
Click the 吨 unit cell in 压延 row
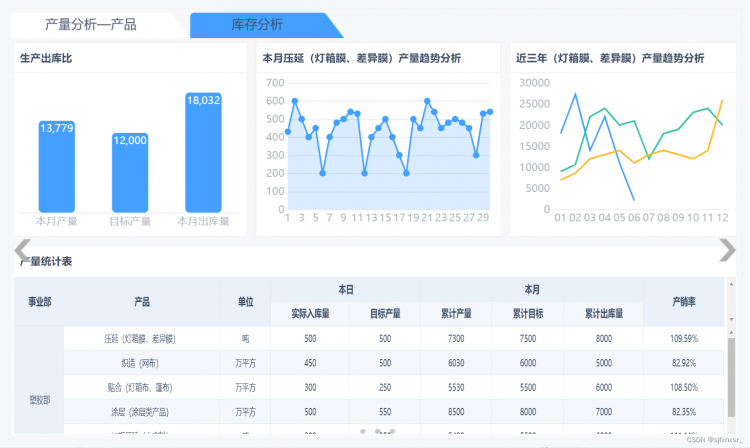[x=245, y=339]
